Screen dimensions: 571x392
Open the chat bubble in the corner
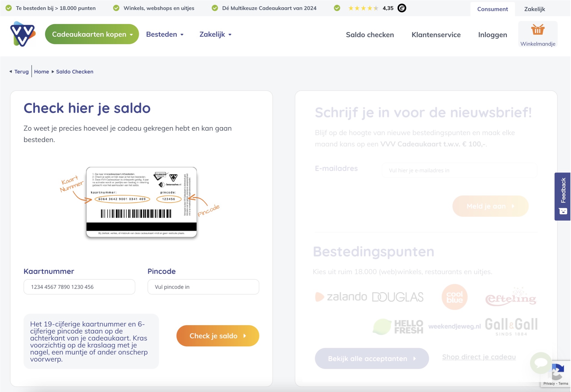[541, 363]
